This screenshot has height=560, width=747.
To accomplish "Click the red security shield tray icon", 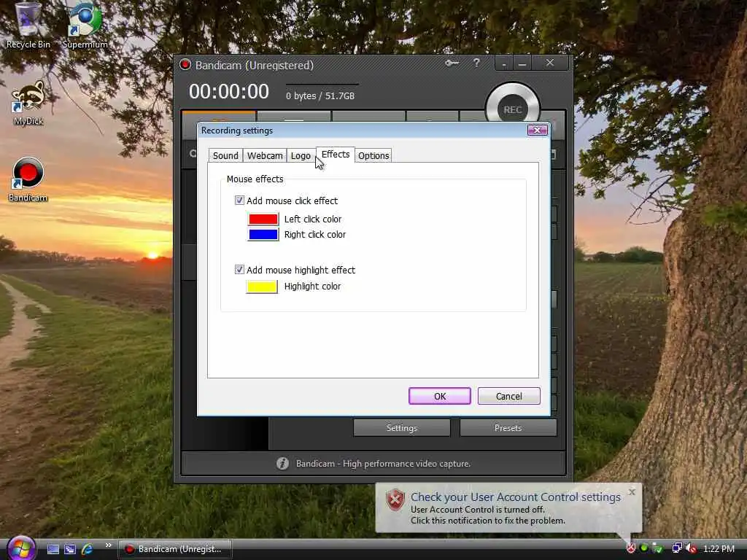I will pos(631,548).
